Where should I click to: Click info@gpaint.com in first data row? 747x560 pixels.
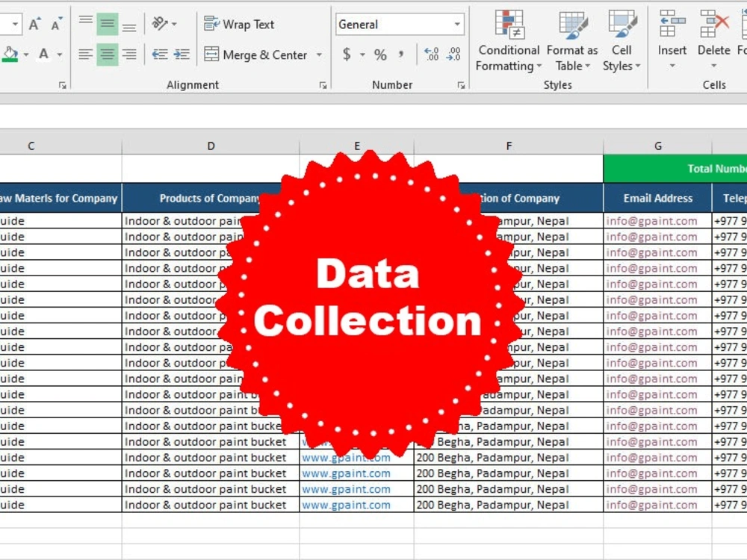[651, 221]
